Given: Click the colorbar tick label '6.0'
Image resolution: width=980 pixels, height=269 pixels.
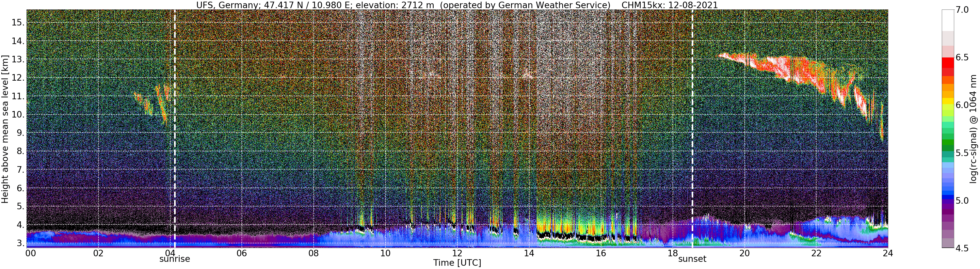Looking at the screenshot, I should coord(962,105).
